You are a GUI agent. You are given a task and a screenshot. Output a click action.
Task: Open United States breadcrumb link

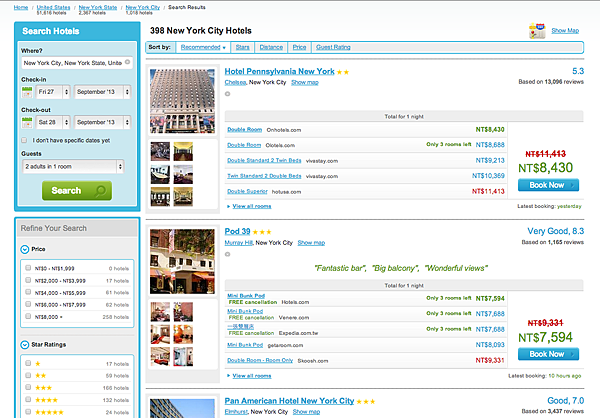[53, 7]
